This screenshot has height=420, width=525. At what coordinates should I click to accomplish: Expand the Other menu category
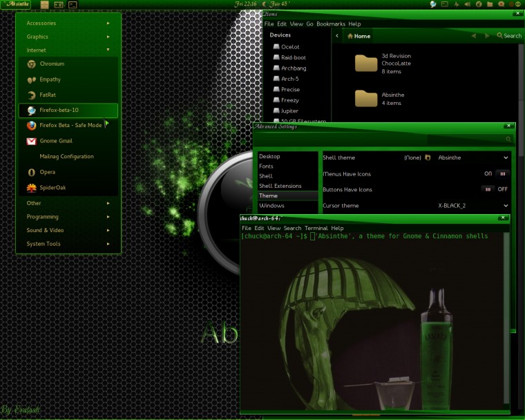[68, 203]
